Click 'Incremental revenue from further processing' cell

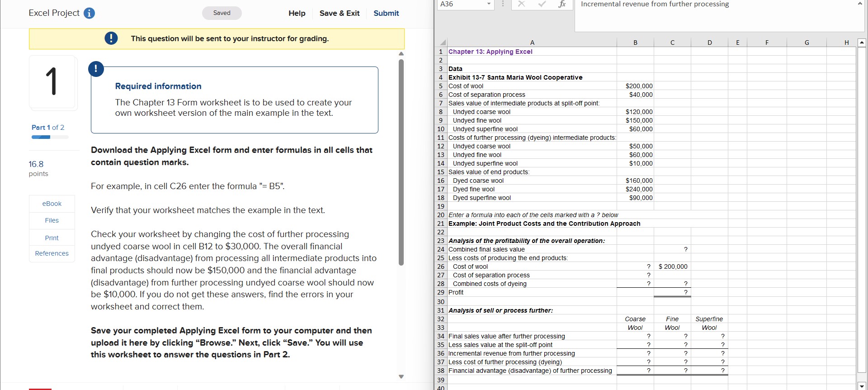pyautogui.click(x=532, y=353)
